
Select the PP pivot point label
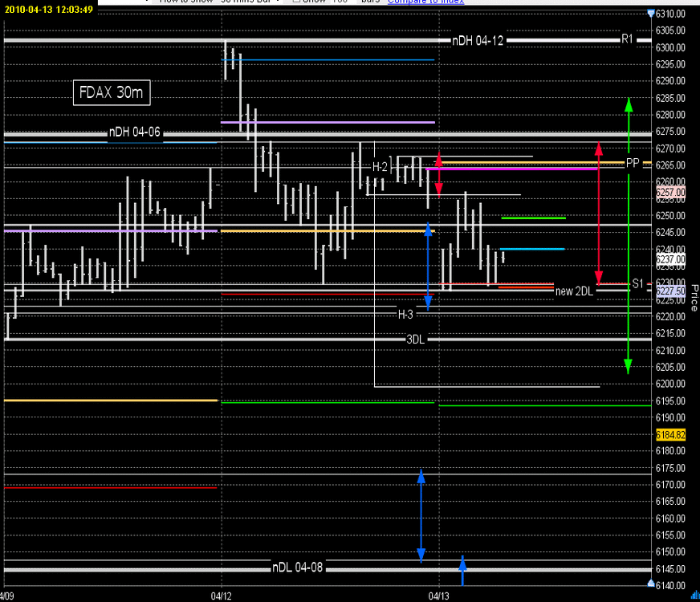tap(633, 163)
